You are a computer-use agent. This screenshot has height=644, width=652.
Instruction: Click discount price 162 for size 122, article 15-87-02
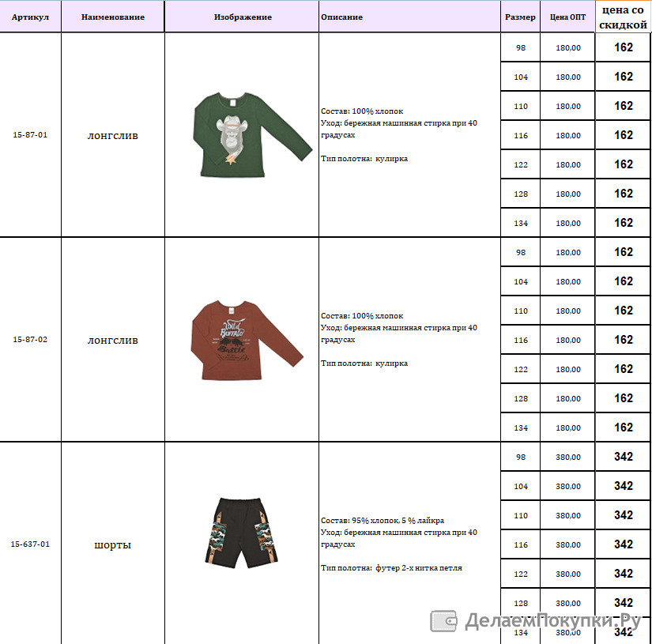pos(623,369)
